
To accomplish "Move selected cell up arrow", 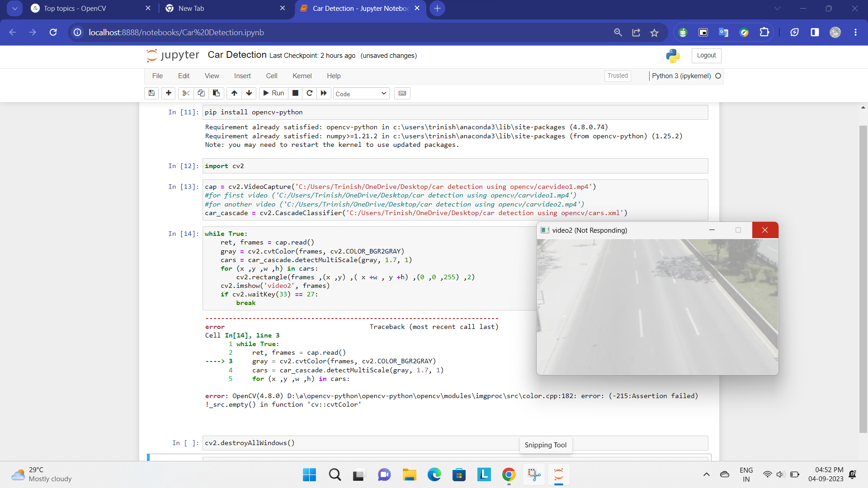I will (234, 93).
